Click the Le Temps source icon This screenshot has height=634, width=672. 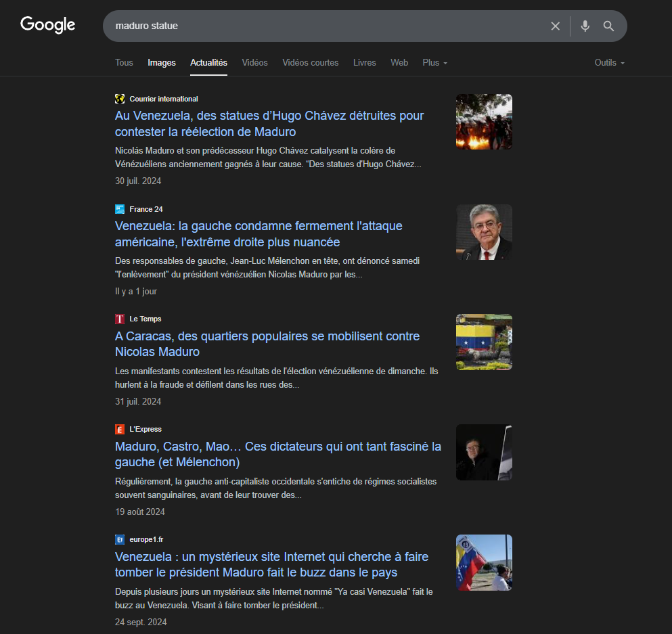click(x=120, y=319)
